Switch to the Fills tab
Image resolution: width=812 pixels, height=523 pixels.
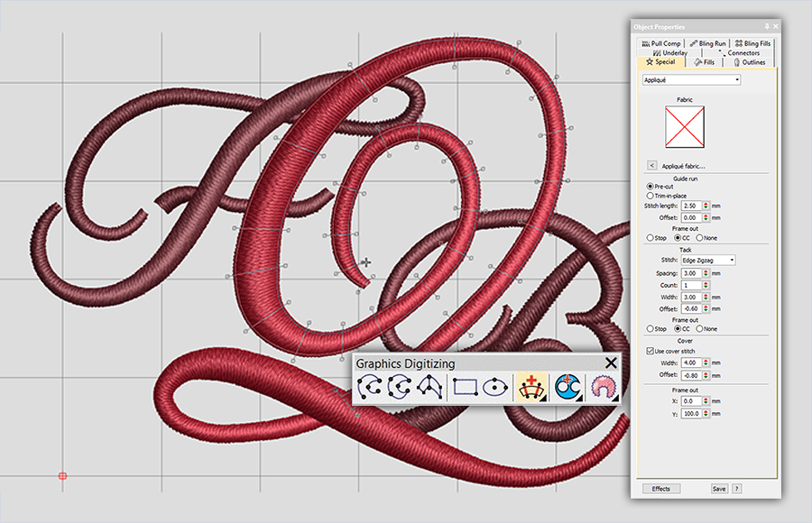pyautogui.click(x=705, y=62)
